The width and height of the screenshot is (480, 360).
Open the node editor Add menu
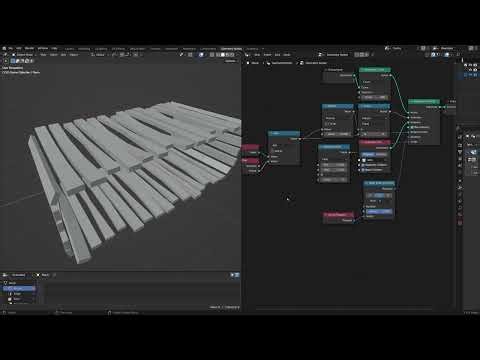[x=277, y=55]
